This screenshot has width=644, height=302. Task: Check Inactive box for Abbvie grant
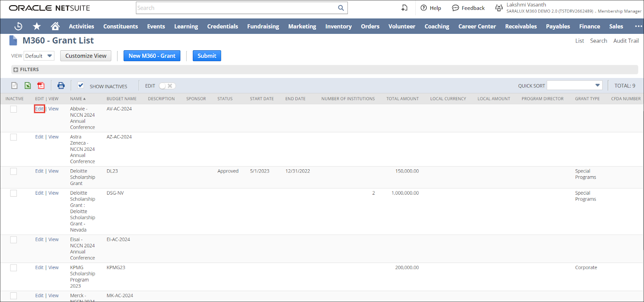click(x=14, y=109)
